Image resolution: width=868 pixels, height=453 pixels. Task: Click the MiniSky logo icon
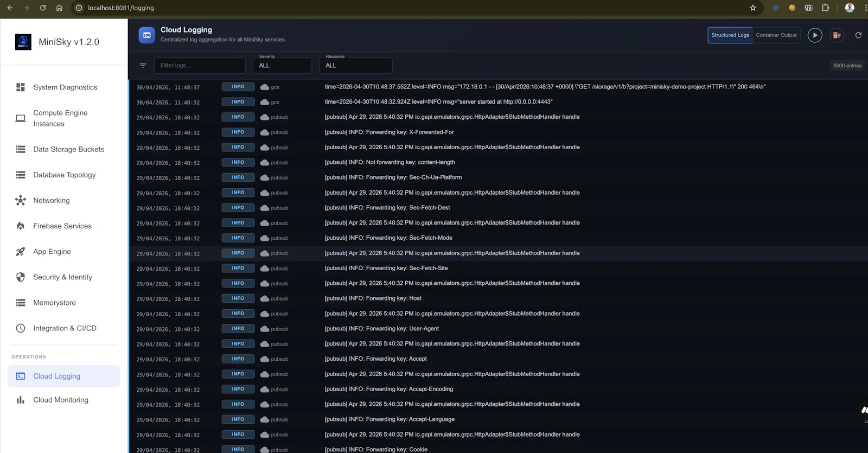(23, 42)
